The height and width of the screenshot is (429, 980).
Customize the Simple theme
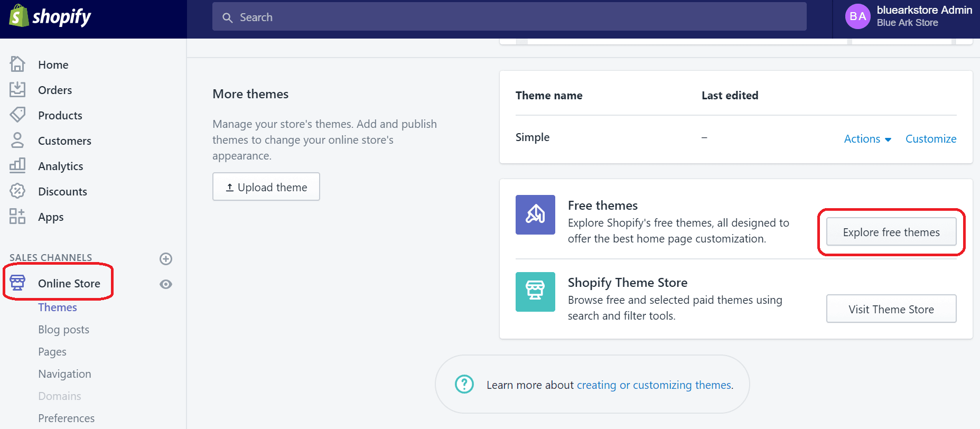931,139
